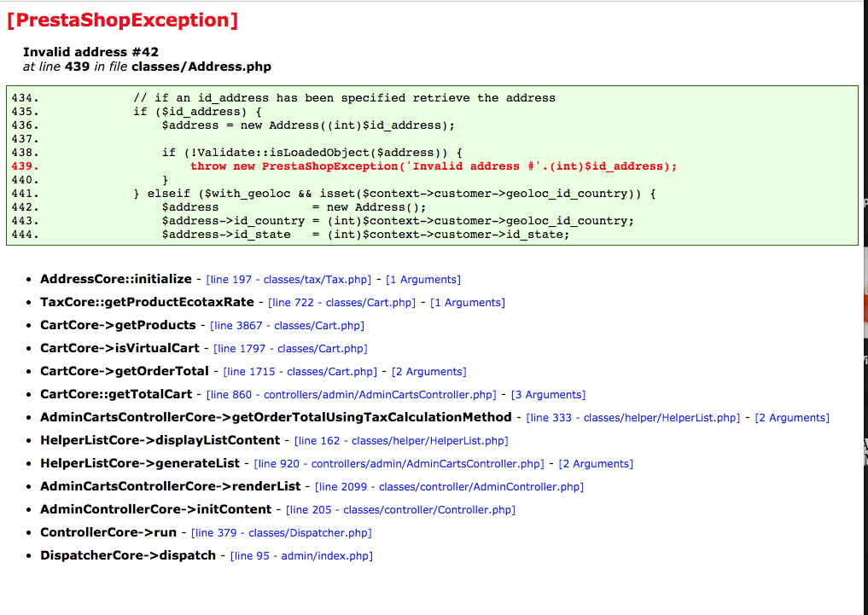Viewport: 868px width, 615px height.
Task: Click the CartCore::getTotalCart trace entry
Action: pyautogui.click(x=116, y=394)
